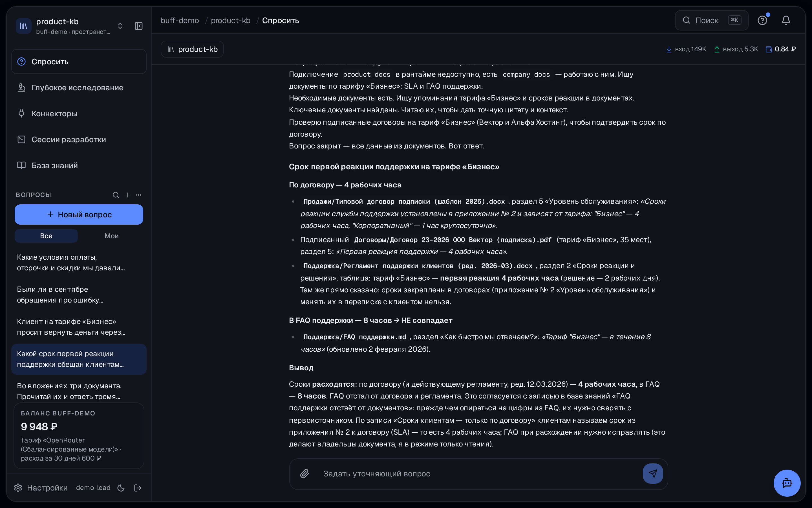Click the product-kb source chip

192,49
